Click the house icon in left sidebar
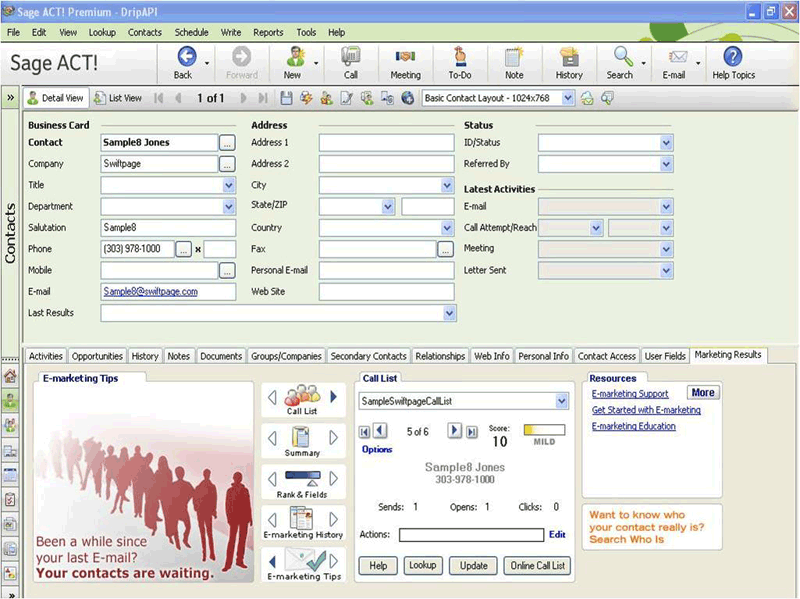This screenshot has height=599, width=800. 10,377
